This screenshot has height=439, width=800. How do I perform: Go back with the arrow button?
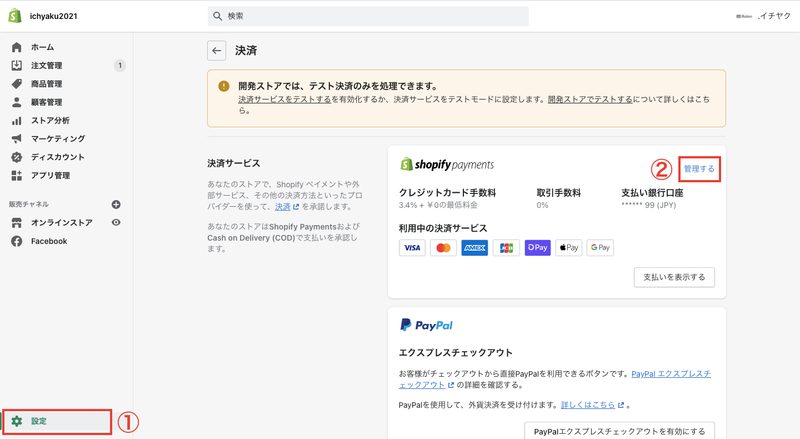tap(216, 51)
